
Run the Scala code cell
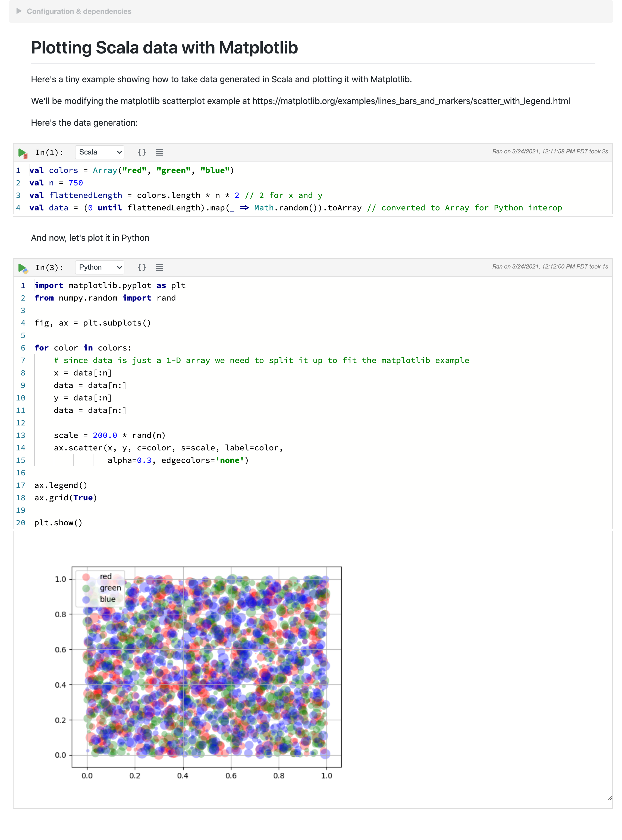click(22, 152)
